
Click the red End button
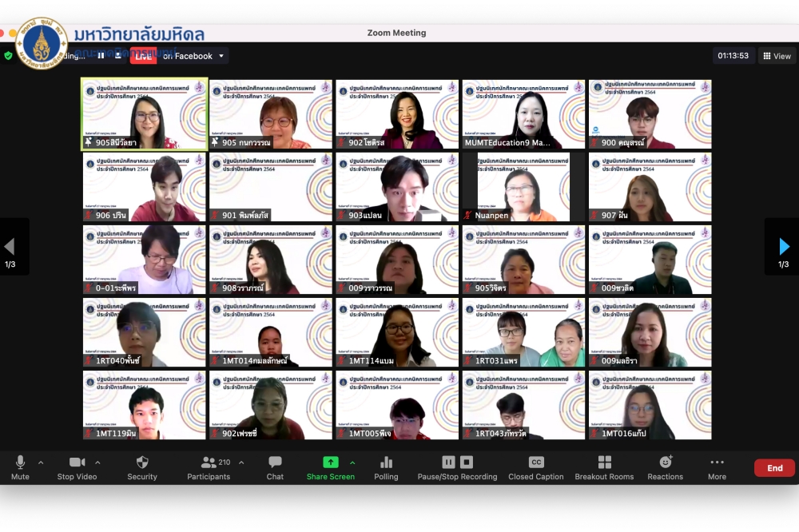pos(774,468)
